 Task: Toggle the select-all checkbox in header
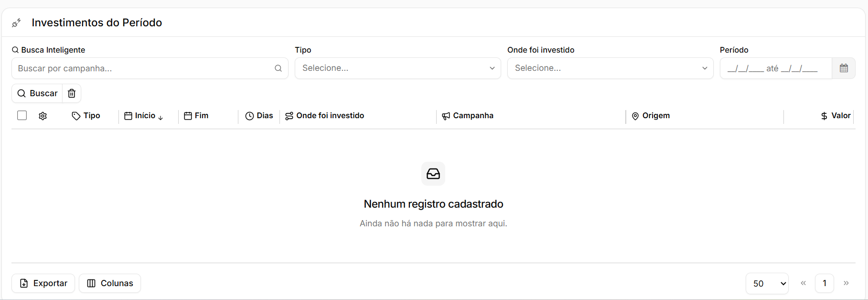(22, 115)
